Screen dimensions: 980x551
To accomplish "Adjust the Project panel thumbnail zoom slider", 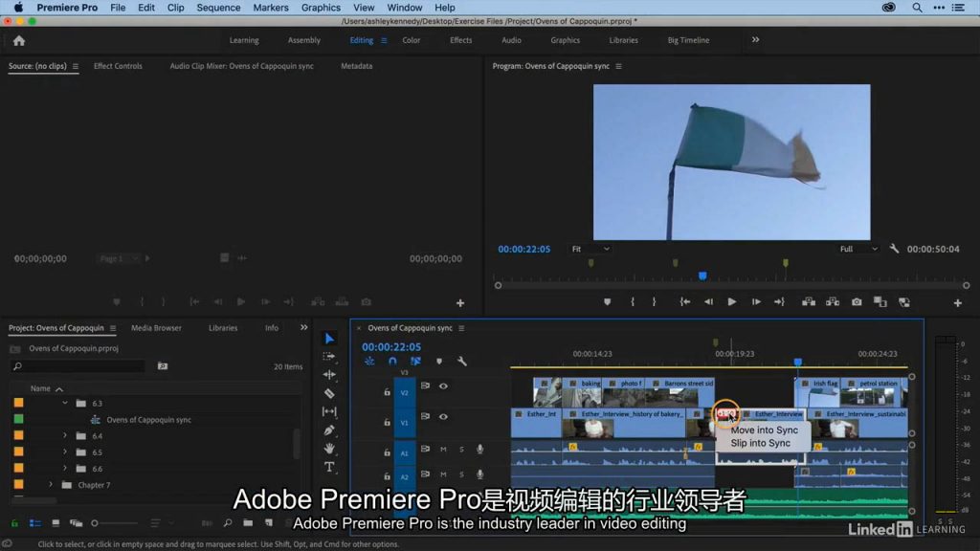I will click(x=115, y=523).
